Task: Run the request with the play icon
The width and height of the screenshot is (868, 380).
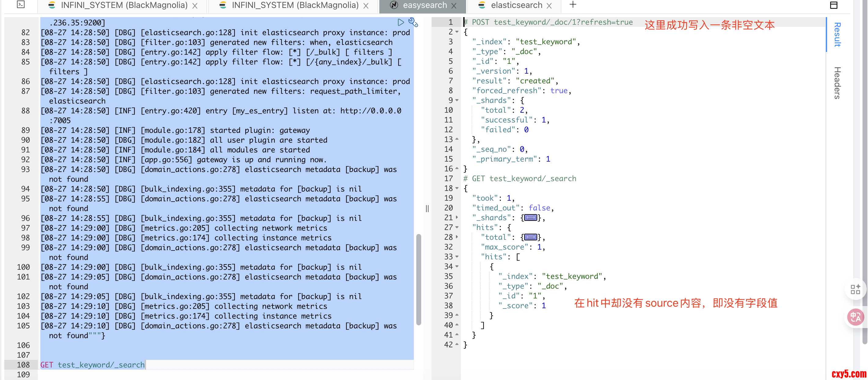Action: pyautogui.click(x=400, y=22)
